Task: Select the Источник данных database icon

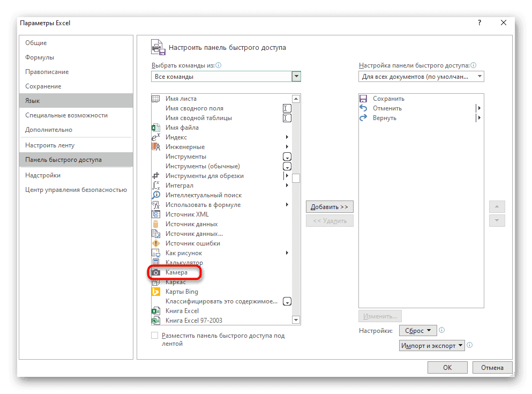Action: [x=156, y=224]
